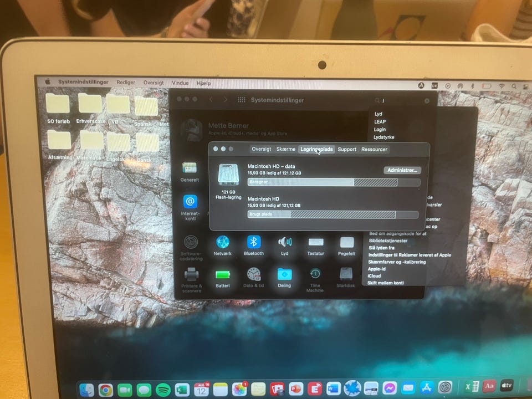Viewport: 532px width, 399px height.
Task: Launch Google Chrome from the Dock
Action: pyautogui.click(x=105, y=390)
